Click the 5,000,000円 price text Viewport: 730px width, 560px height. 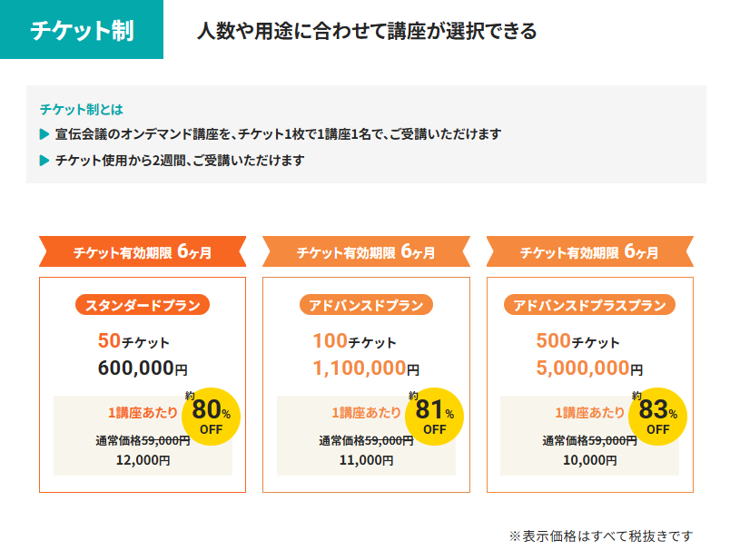tap(589, 368)
